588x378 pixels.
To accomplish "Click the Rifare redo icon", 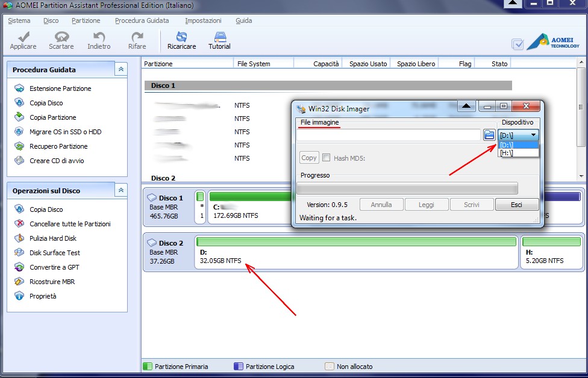I will click(x=137, y=37).
